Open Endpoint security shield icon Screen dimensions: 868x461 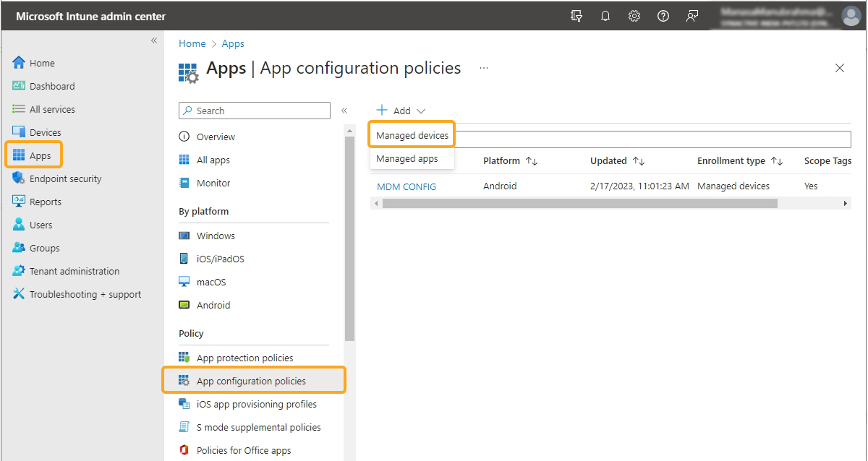[19, 179]
